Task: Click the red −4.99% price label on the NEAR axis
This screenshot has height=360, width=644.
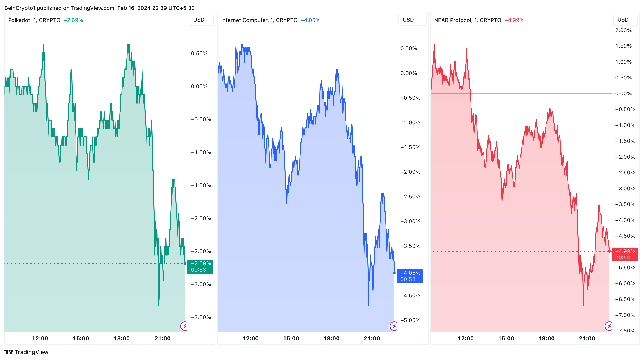Action: click(624, 254)
